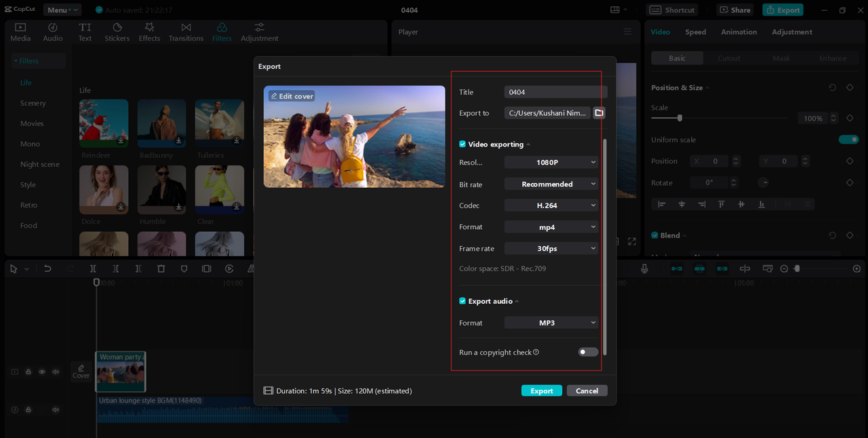
Task: Download the Reindeer filter
Action: coord(121,140)
